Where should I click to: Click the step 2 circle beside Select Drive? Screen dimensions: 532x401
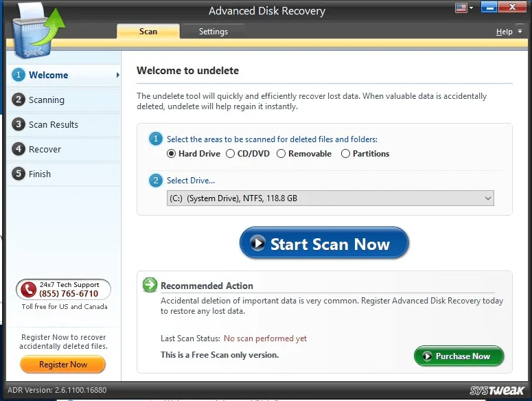(156, 180)
